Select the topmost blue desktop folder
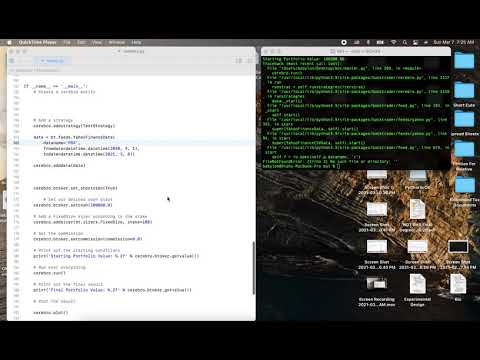 click(464, 61)
